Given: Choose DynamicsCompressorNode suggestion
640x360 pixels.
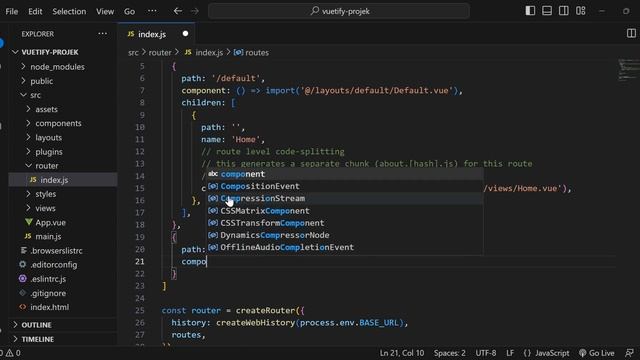Looking at the screenshot, I should tap(344, 235).
